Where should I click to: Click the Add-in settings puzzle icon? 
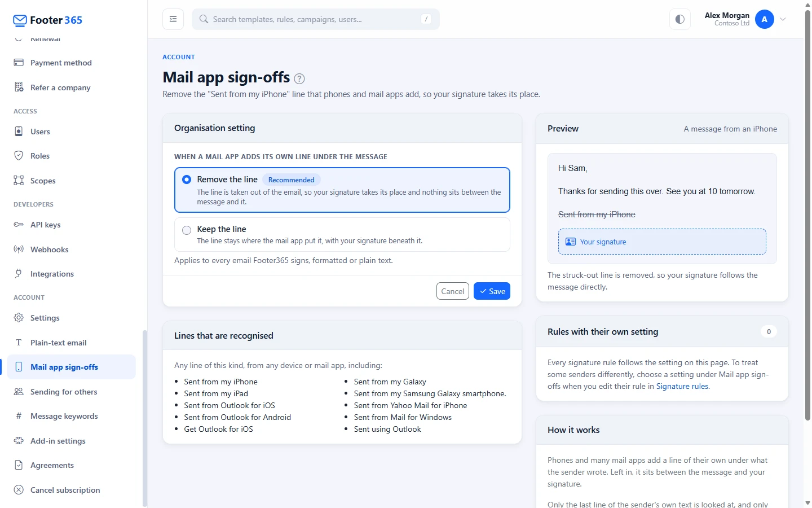click(19, 441)
